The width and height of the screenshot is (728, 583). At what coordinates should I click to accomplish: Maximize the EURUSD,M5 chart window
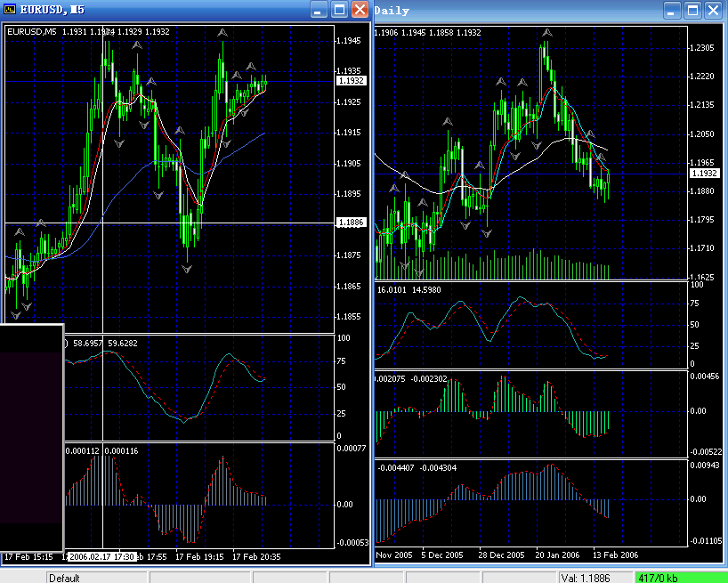(x=339, y=10)
